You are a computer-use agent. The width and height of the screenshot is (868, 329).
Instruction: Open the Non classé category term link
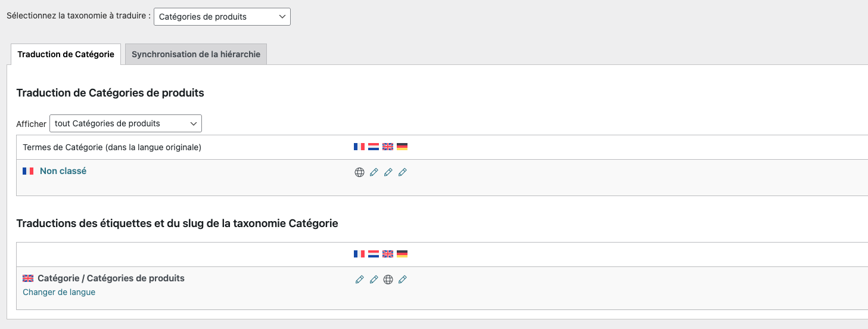click(63, 171)
